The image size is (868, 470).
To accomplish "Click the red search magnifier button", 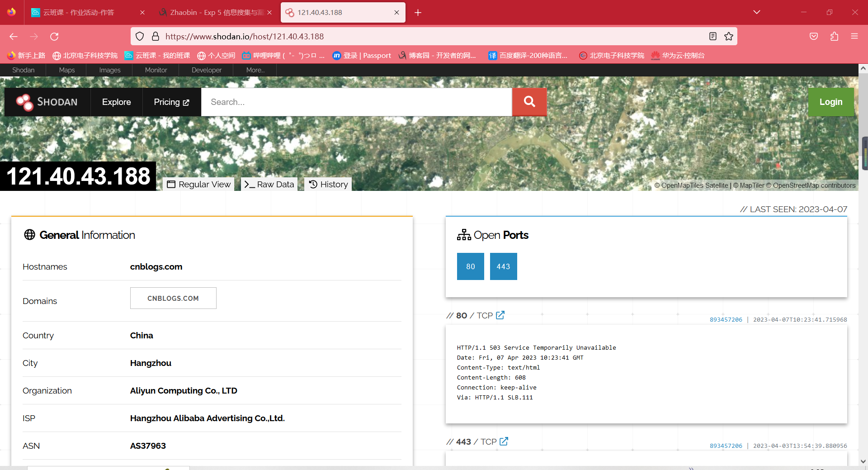I will 529,102.
